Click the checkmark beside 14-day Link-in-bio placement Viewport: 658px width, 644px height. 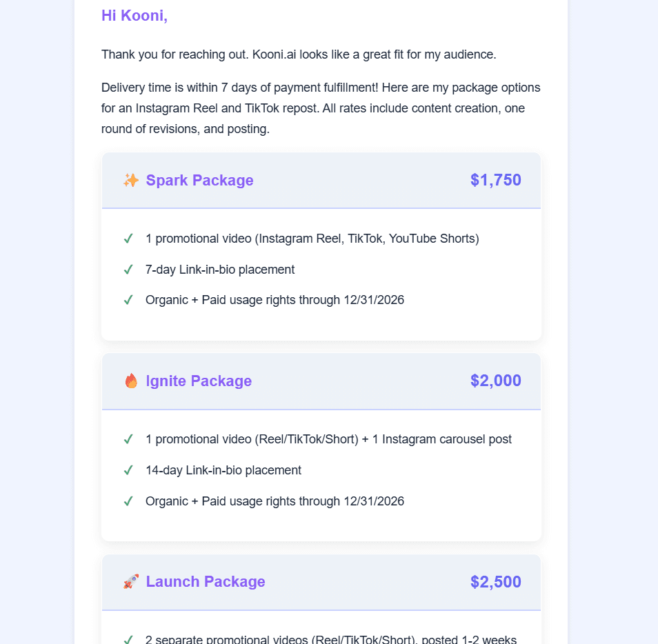click(128, 471)
